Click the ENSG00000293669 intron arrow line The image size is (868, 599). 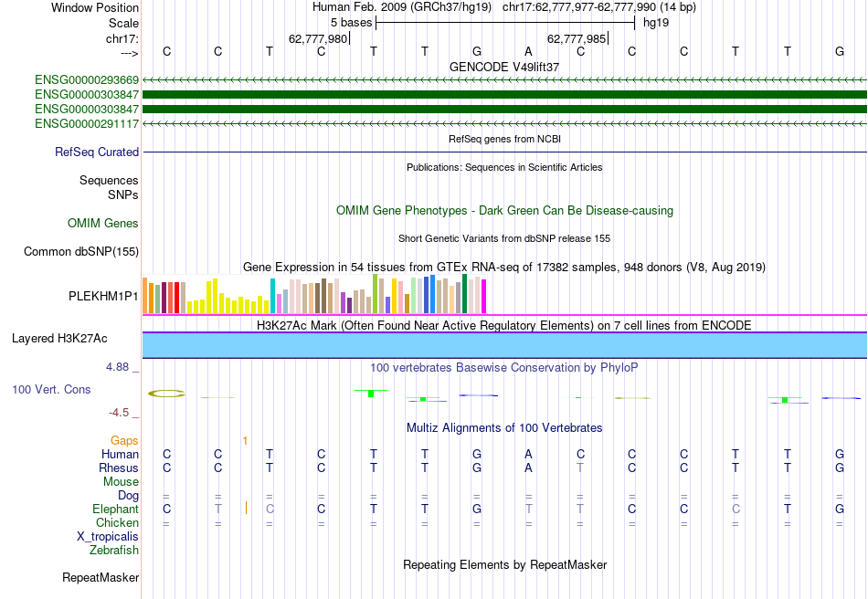click(x=505, y=80)
